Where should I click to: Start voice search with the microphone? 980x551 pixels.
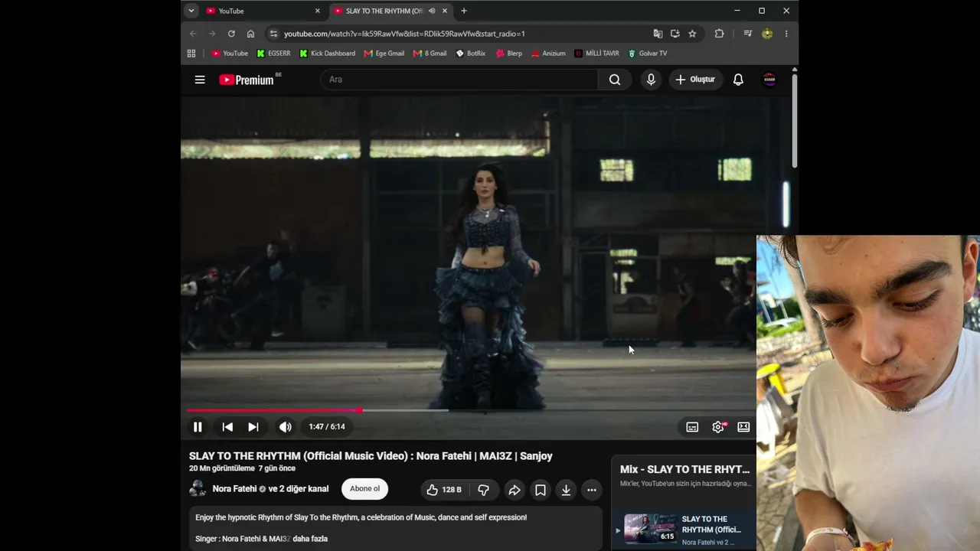pos(651,80)
